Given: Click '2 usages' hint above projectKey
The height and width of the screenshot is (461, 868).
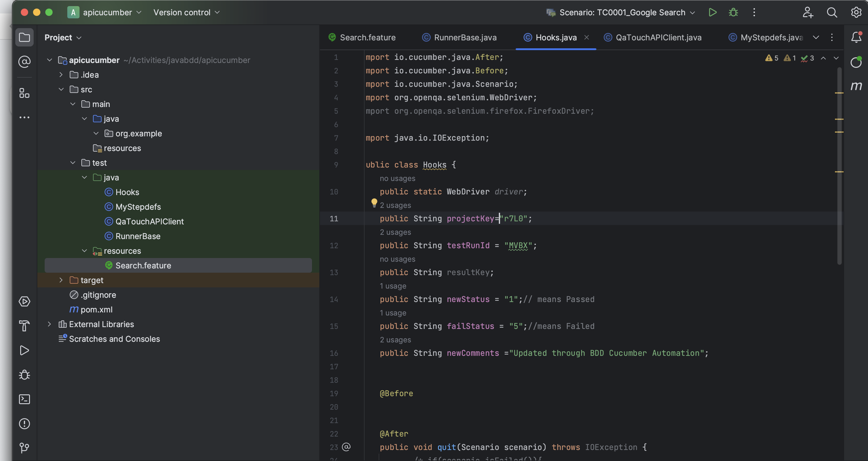Looking at the screenshot, I should tap(395, 205).
